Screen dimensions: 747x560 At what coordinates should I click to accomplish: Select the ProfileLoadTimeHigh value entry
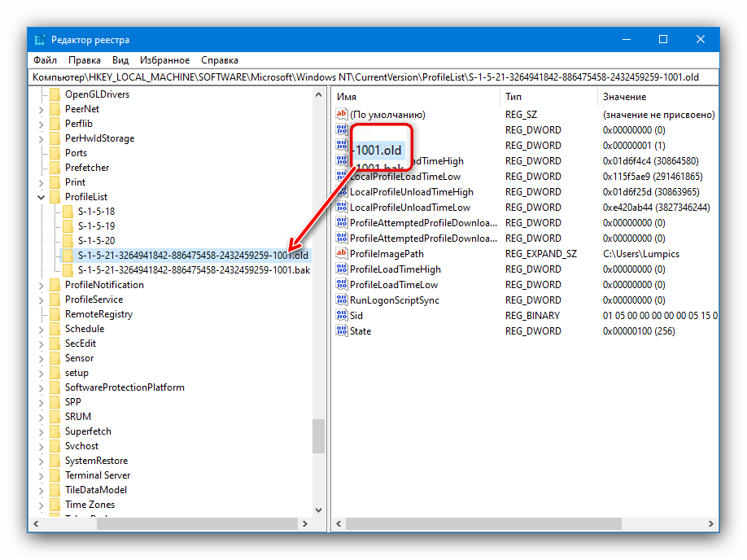[x=395, y=269]
